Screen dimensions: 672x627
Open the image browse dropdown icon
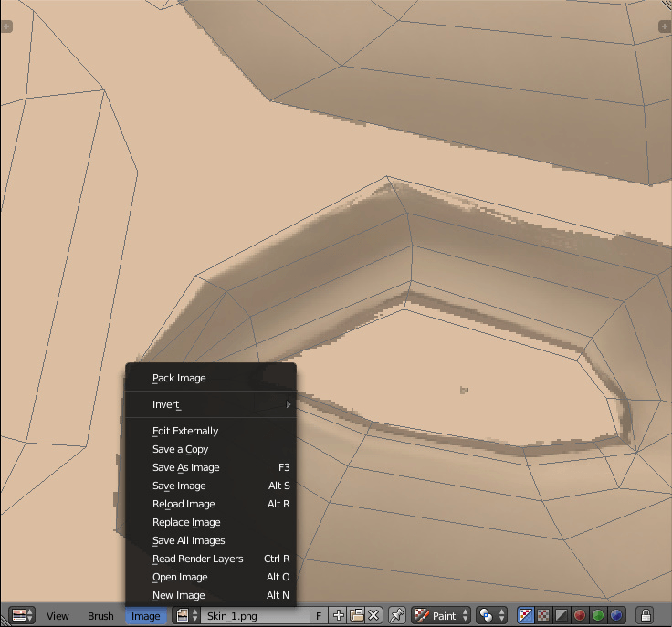pyautogui.click(x=186, y=616)
